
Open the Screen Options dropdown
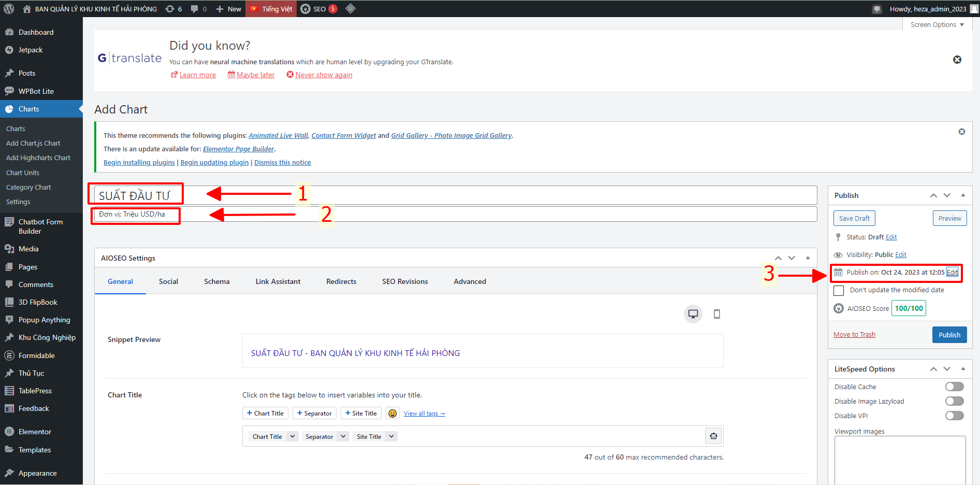[x=937, y=24]
